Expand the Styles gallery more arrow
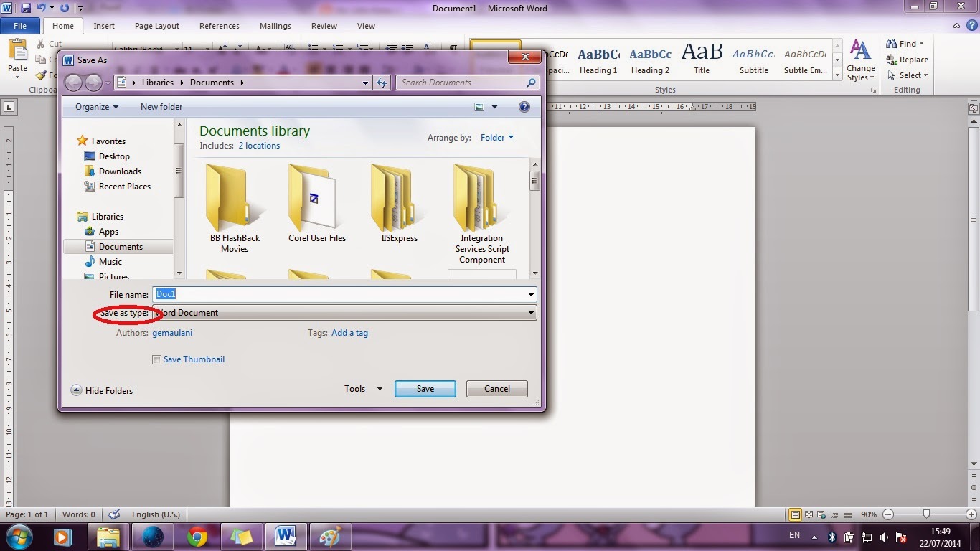 (x=837, y=73)
